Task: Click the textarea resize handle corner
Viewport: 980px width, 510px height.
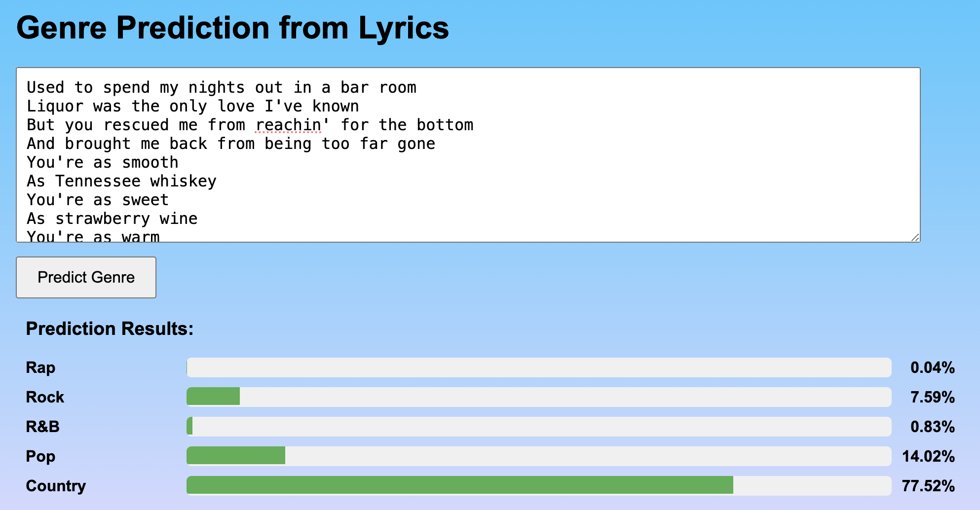Action: click(915, 237)
